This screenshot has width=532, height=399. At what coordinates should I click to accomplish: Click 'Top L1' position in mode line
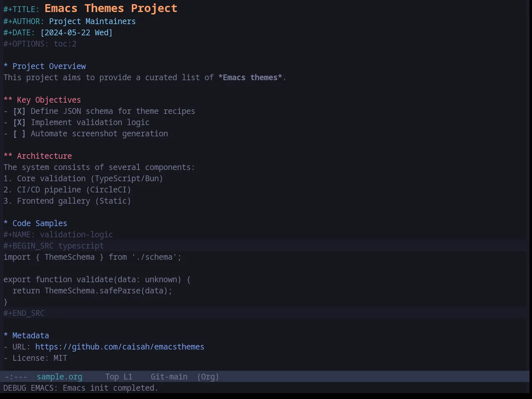click(x=119, y=377)
